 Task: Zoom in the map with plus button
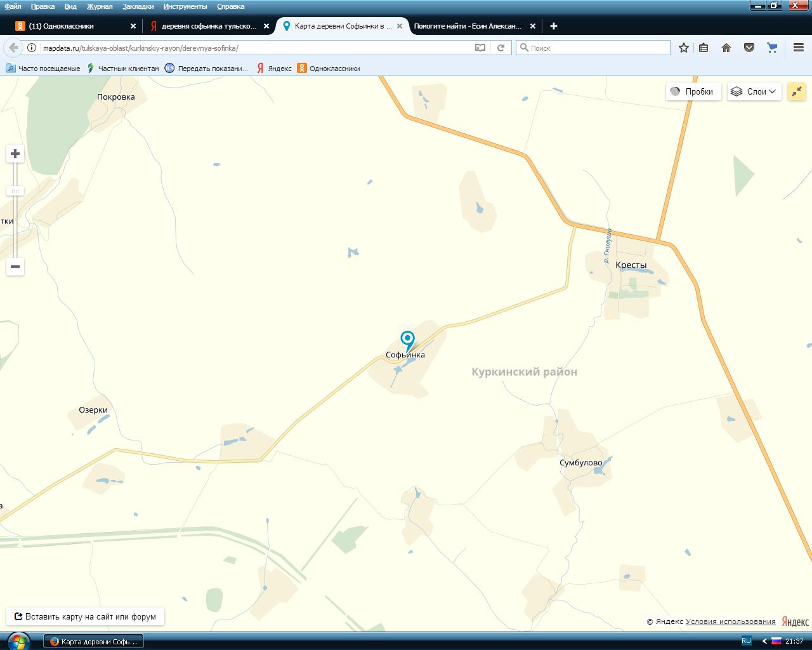click(x=15, y=154)
